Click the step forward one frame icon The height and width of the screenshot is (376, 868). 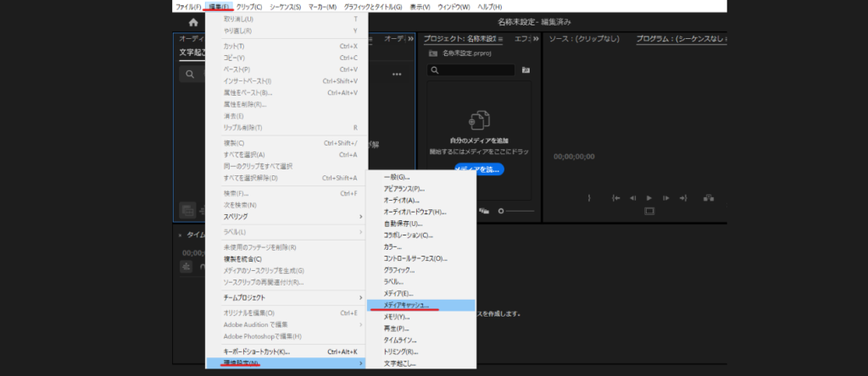tap(665, 197)
